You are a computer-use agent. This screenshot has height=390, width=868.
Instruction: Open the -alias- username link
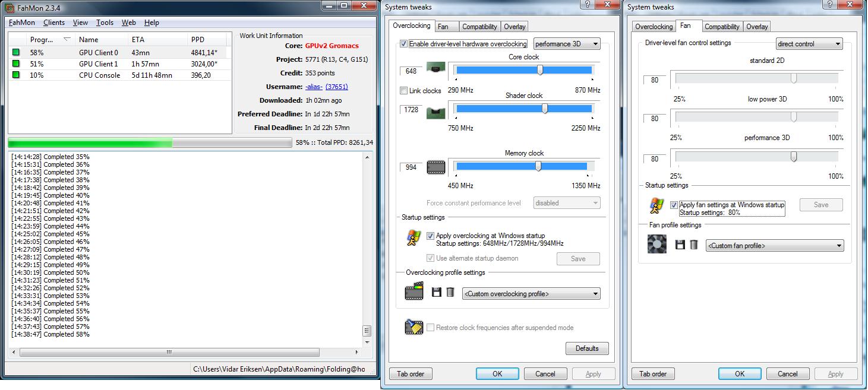click(314, 87)
